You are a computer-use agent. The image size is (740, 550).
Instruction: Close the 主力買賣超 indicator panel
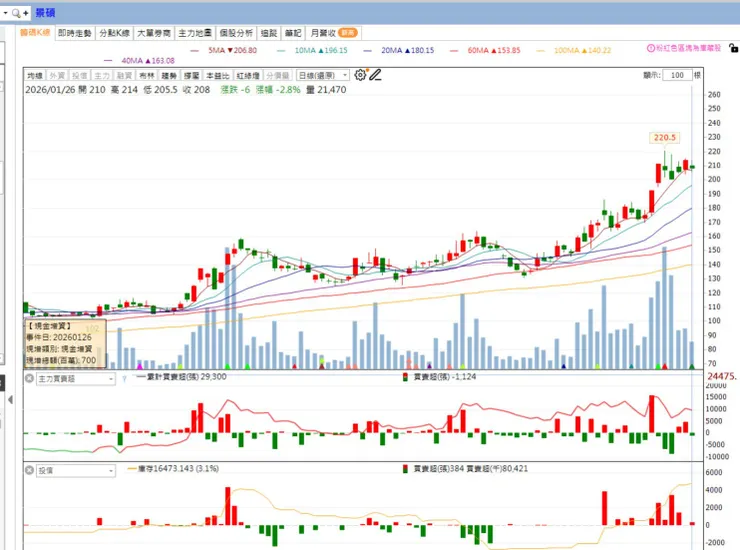tap(29, 378)
